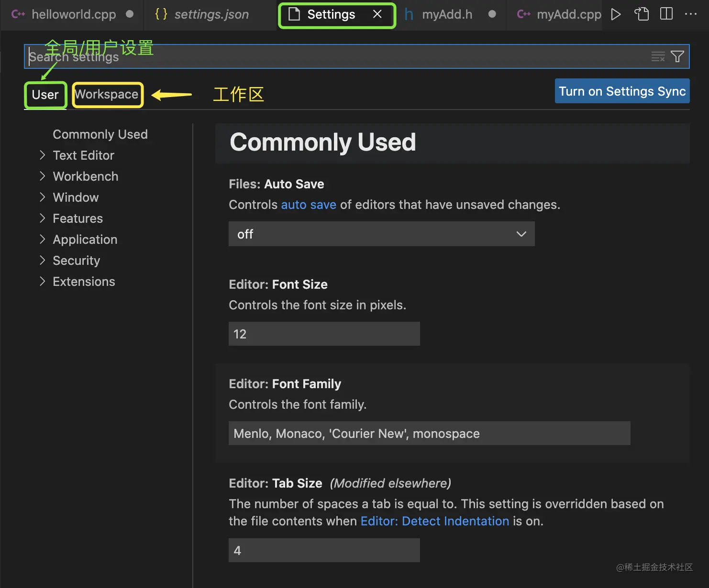Edit the Font Size value field

pos(324,334)
